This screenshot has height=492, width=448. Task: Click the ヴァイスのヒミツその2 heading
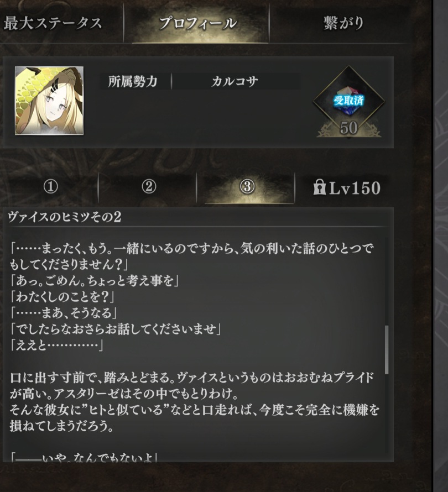[65, 217]
